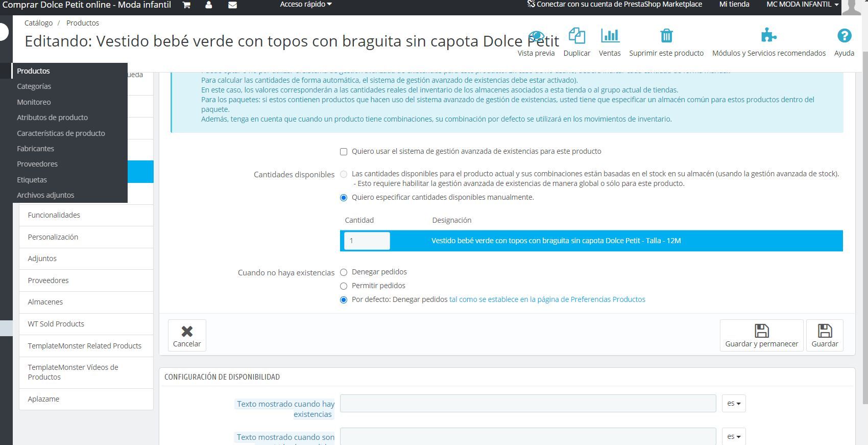
Task: Click the store title Comprar Dolce Petit online
Action: 87,5
